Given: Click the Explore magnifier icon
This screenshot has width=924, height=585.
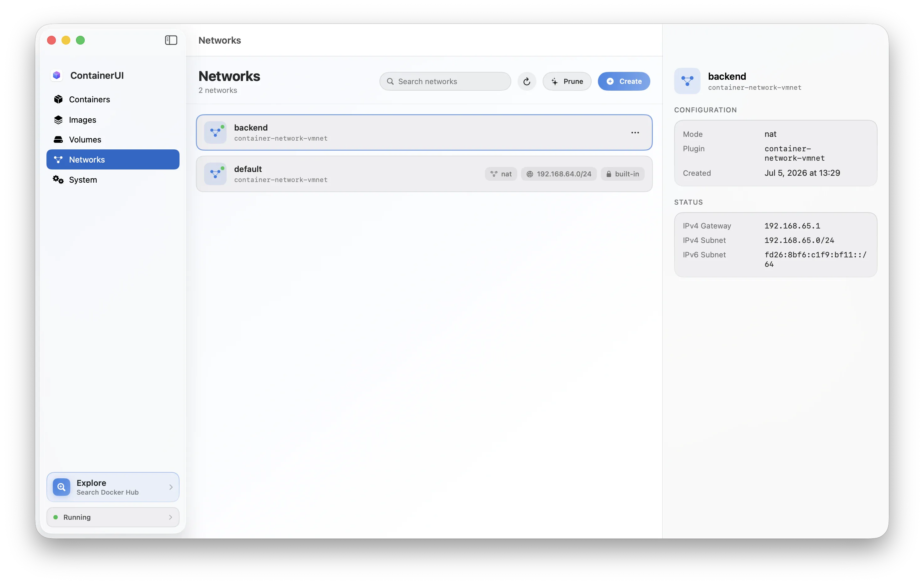Looking at the screenshot, I should (62, 487).
